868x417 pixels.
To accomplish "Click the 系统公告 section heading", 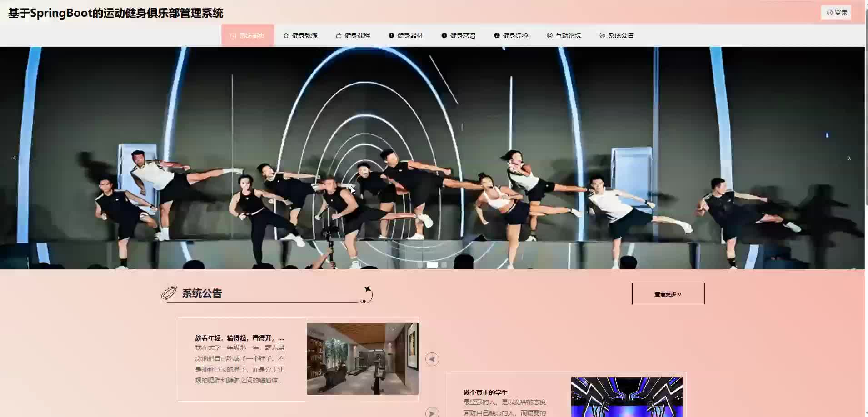I will coord(202,293).
